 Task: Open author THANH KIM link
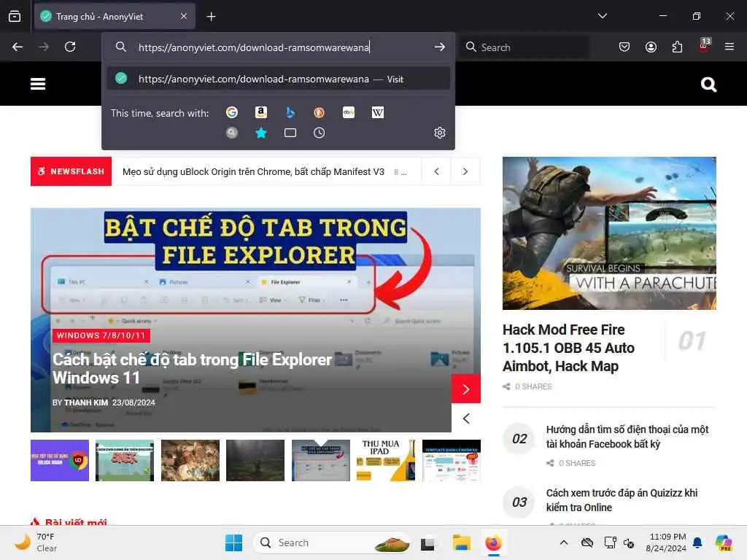pos(86,402)
